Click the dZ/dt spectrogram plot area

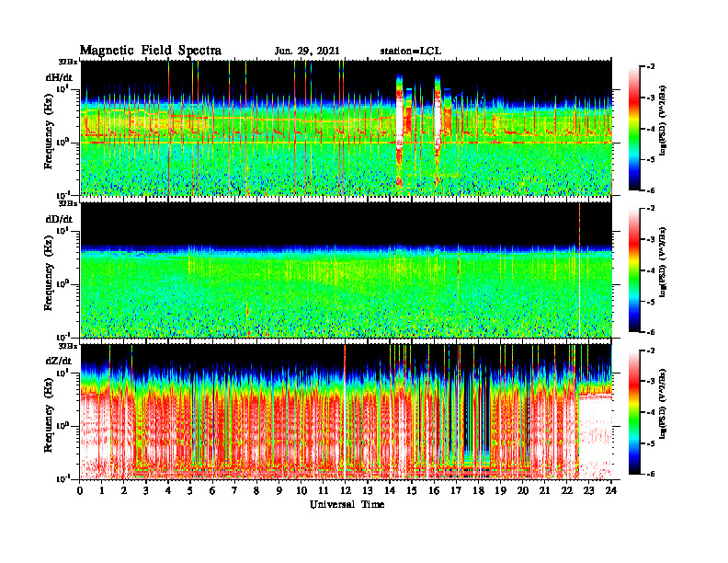346,411
